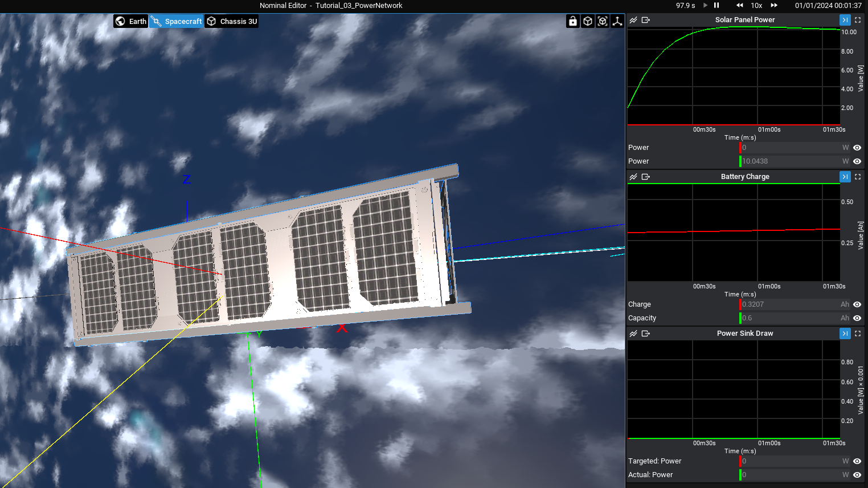
Task: Click the cube view icon
Action: point(588,21)
